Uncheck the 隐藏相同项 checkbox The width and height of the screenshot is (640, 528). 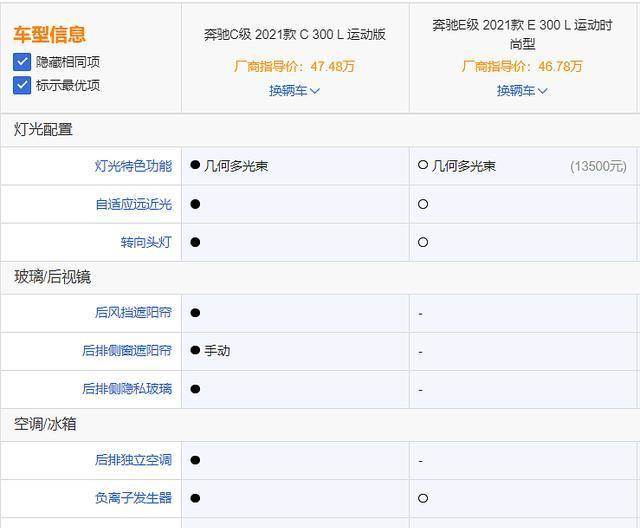pos(22,62)
